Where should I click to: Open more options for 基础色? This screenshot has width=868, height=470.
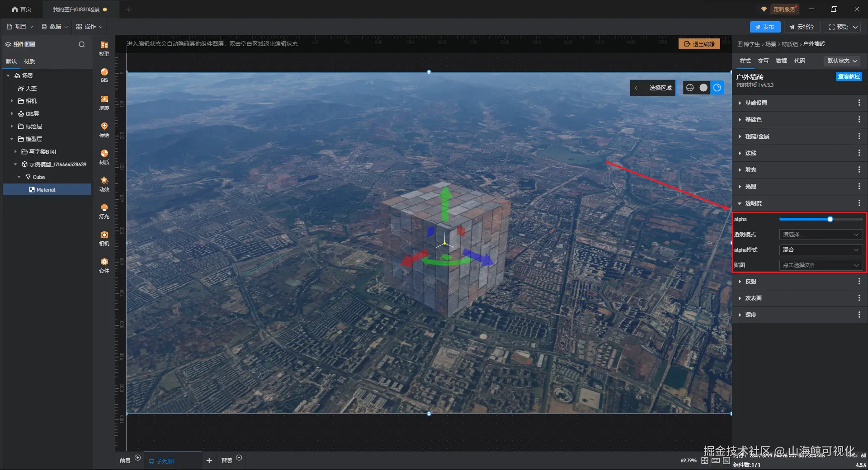point(859,120)
